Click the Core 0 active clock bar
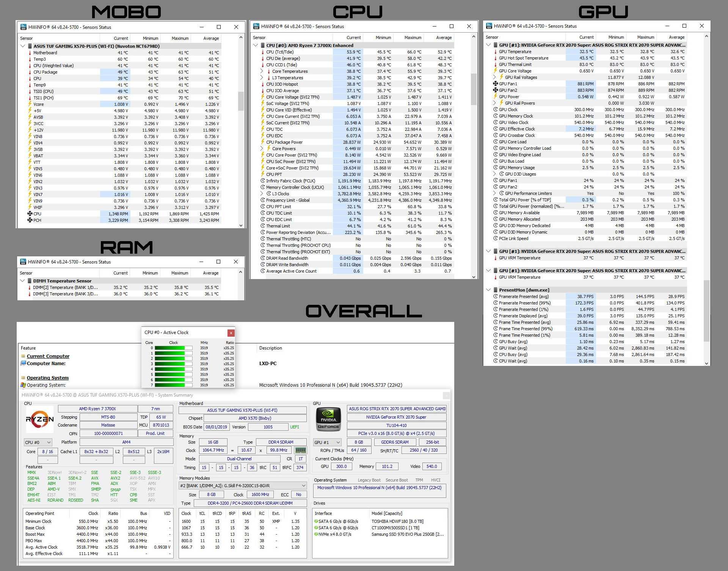 pyautogui.click(x=173, y=348)
